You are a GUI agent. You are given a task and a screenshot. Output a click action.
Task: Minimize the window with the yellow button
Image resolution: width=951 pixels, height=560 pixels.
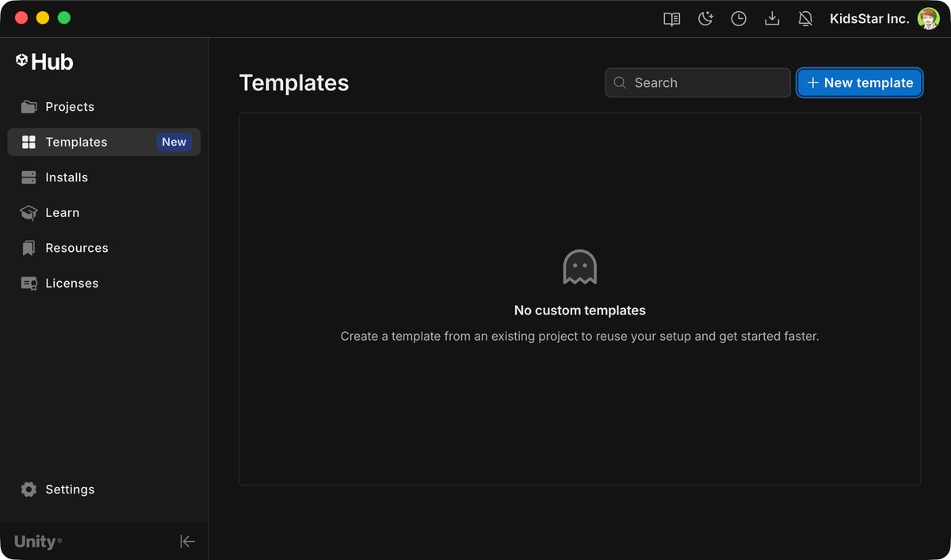tap(43, 18)
